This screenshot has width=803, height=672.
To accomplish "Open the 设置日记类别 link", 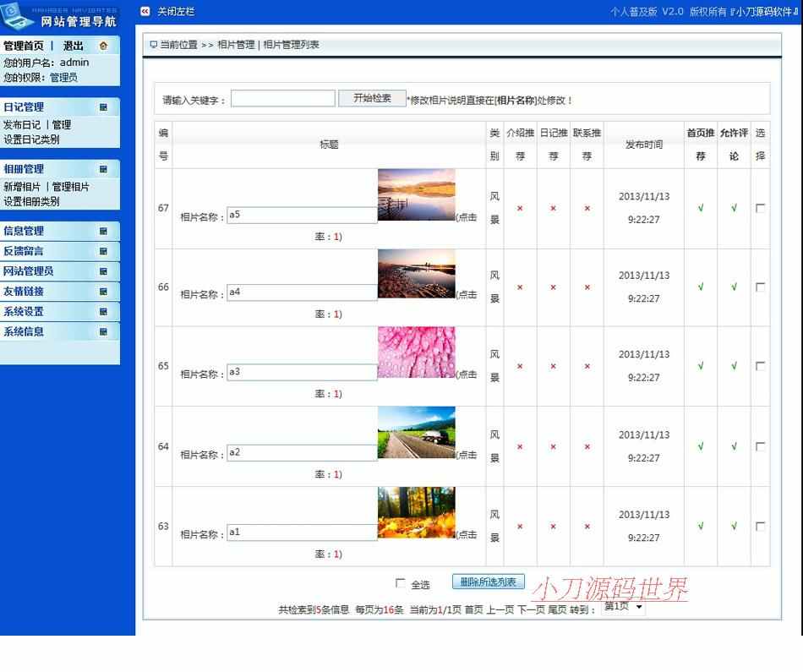I will coord(32,139).
